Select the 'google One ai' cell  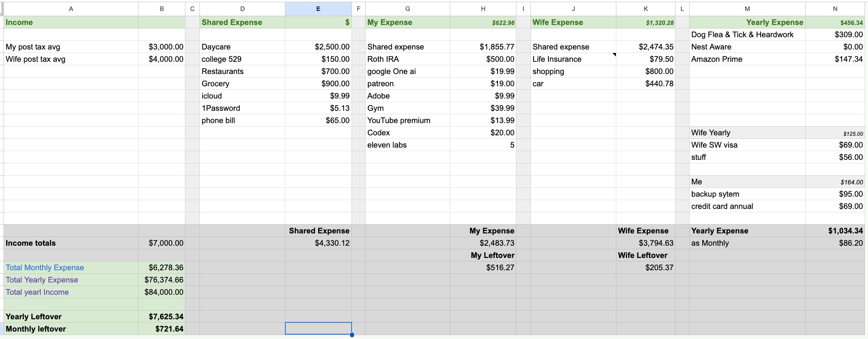[408, 71]
